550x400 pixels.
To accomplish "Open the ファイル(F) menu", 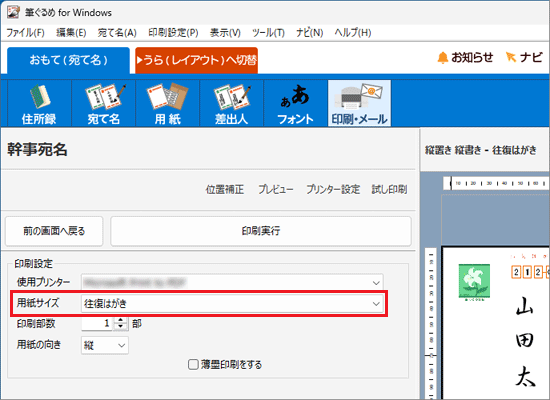I will click(x=25, y=33).
